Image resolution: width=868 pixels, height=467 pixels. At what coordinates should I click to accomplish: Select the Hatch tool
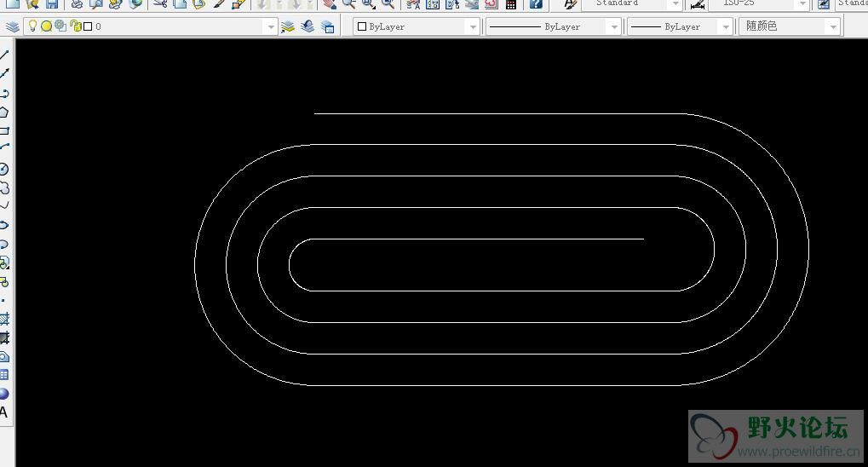pos(4,319)
